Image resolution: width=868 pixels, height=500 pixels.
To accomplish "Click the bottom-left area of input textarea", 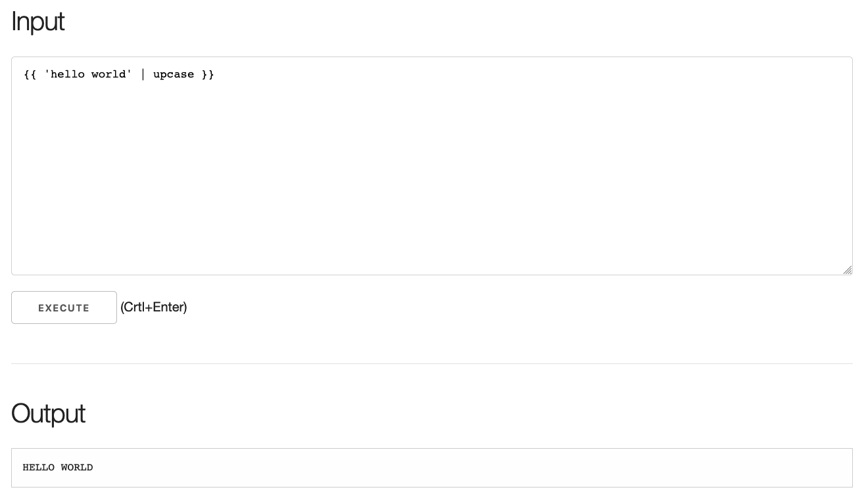I will [39, 256].
